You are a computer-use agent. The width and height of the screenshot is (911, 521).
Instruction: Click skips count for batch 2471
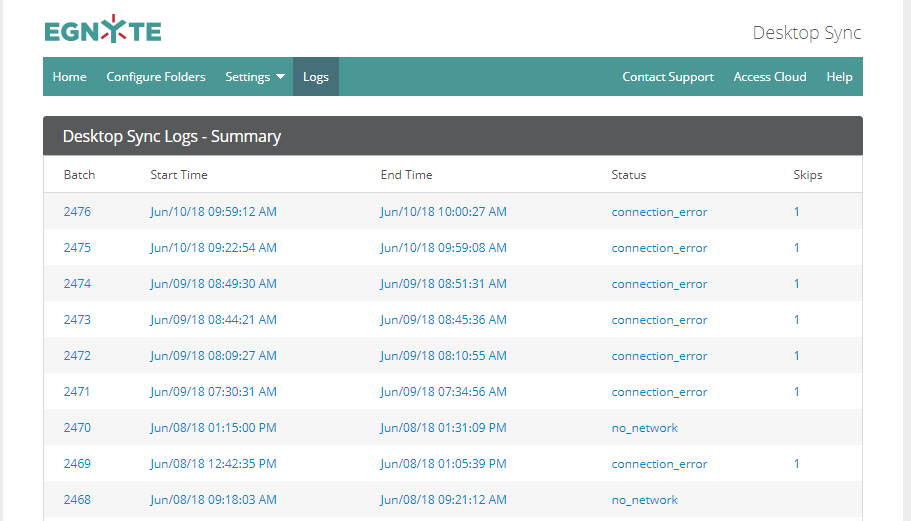797,391
